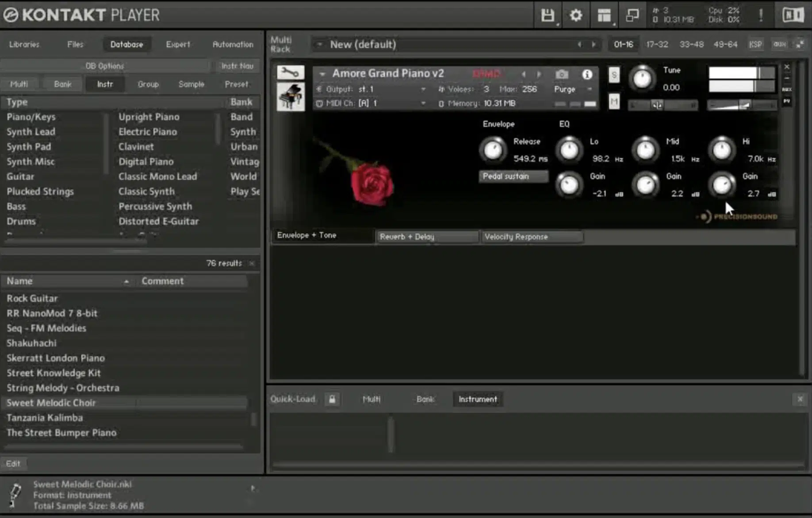Screen dimensions: 812x518
Task: Select the Reverb + Delay tab
Action: pos(427,237)
